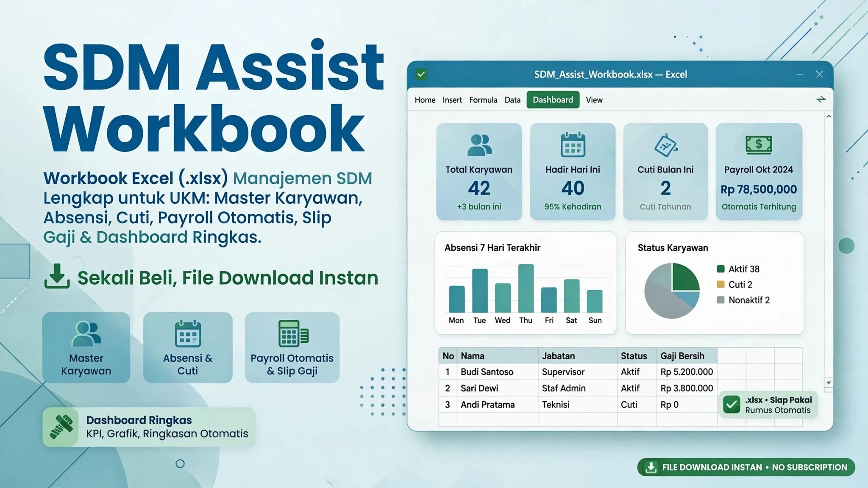Click the 'Absensi & Cuti' tile label
Screen dimensions: 868x488
(x=188, y=365)
